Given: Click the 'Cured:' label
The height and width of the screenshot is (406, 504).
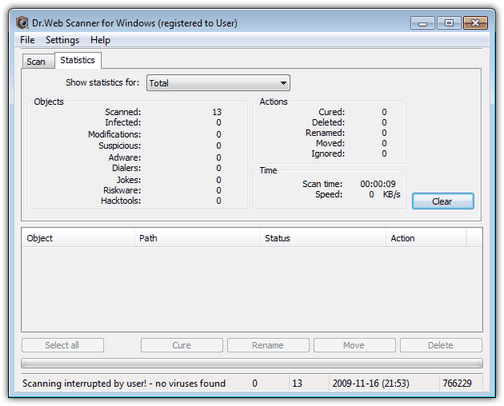Looking at the screenshot, I should click(332, 112).
